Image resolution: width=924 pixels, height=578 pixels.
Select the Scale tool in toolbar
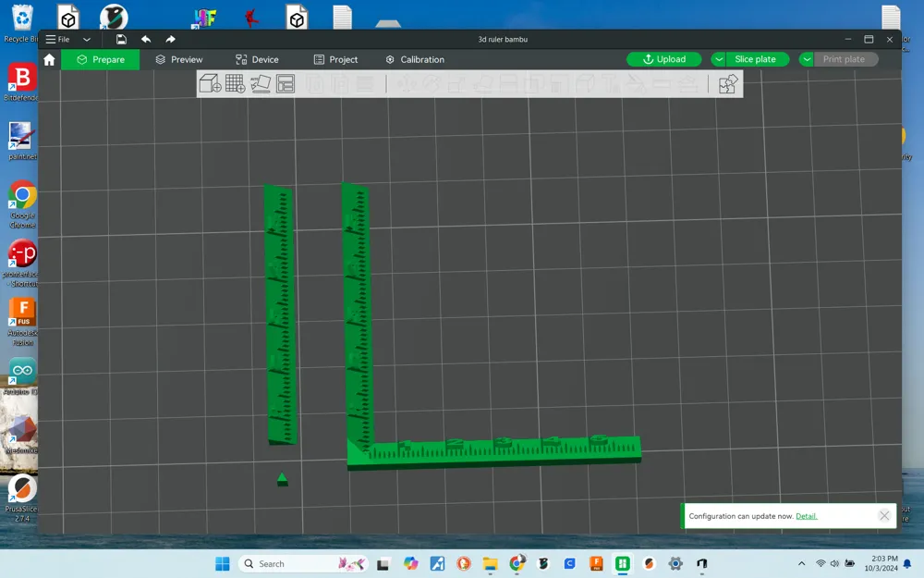pos(456,84)
